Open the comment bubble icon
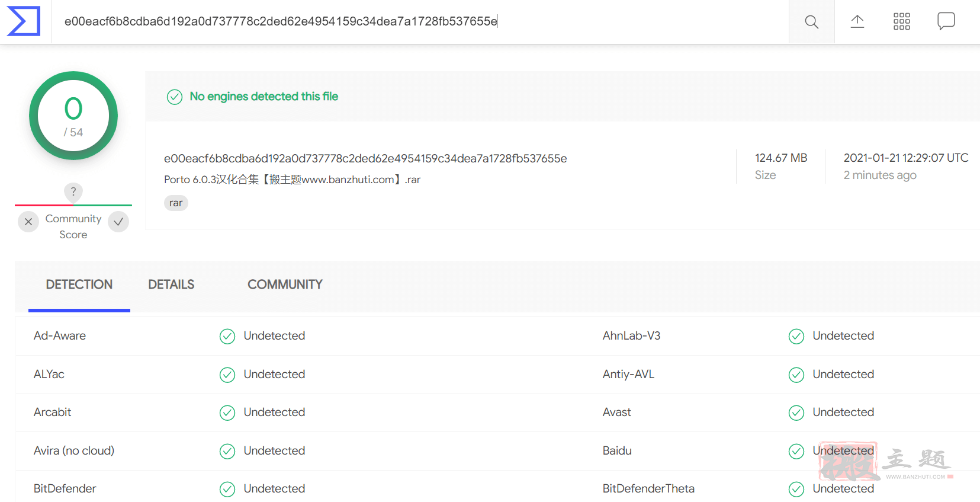 click(946, 21)
